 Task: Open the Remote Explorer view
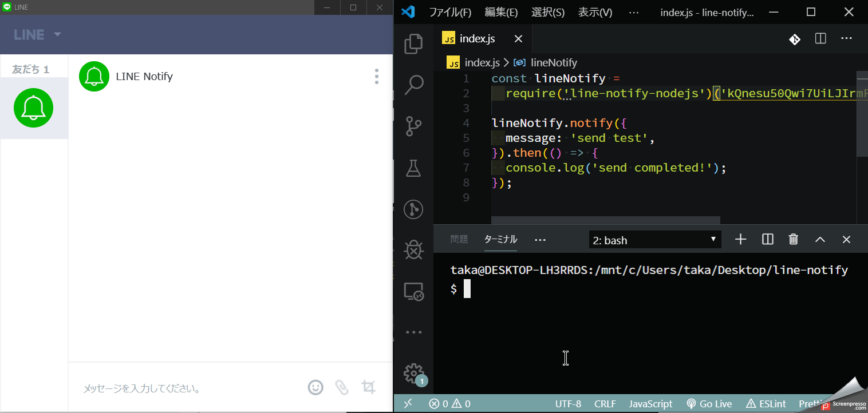tap(413, 291)
